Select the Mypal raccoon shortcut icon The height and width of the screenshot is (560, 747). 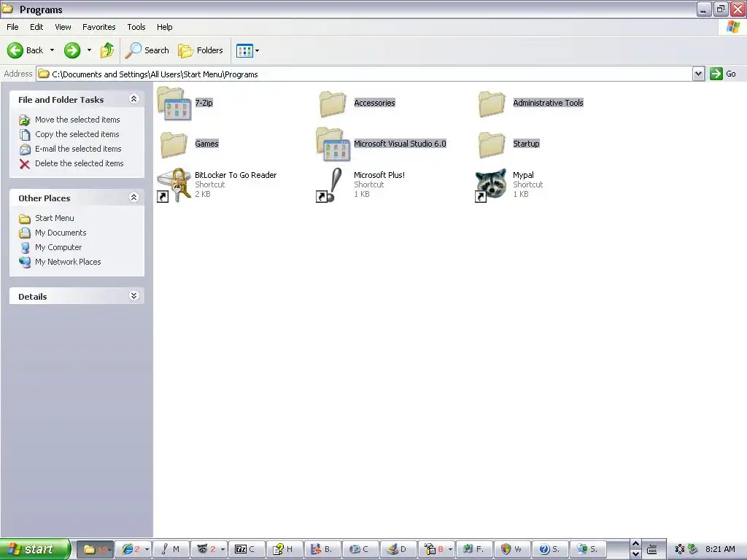pos(491,184)
